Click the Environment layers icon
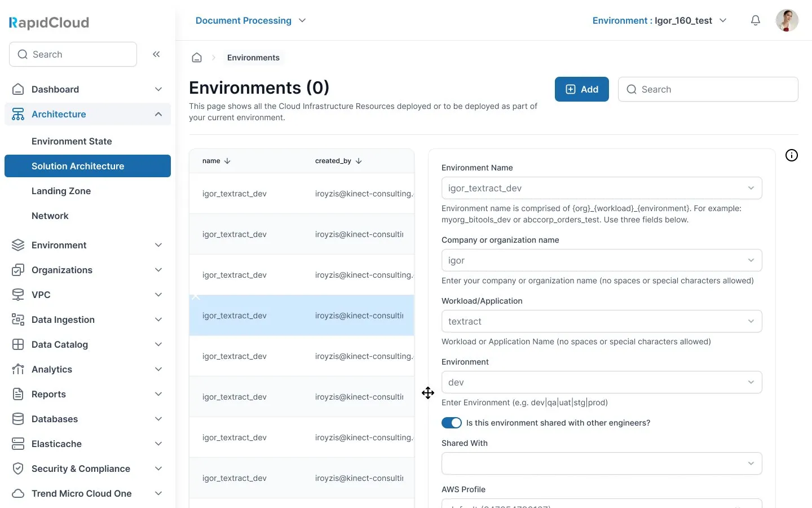Image resolution: width=812 pixels, height=508 pixels. [18, 245]
